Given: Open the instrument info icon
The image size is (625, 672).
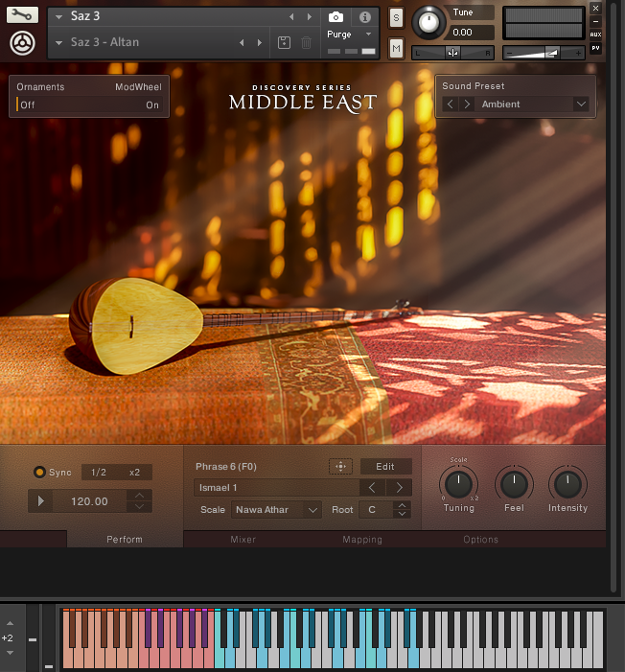Looking at the screenshot, I should (x=364, y=17).
